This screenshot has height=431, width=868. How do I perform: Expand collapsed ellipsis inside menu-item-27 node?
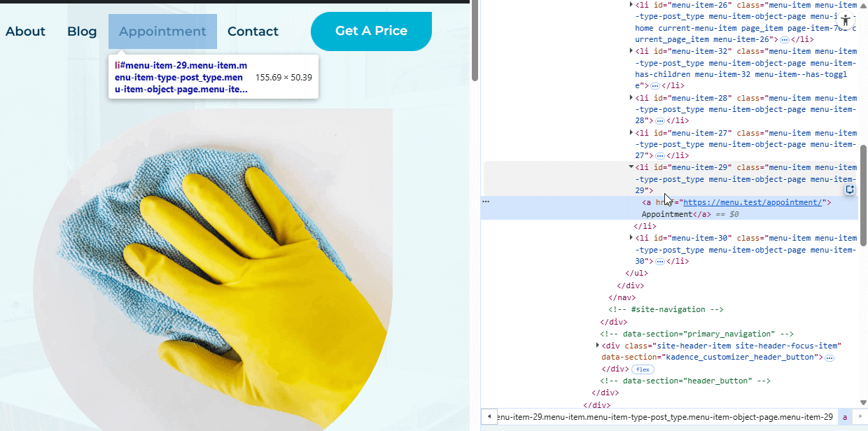coord(659,155)
